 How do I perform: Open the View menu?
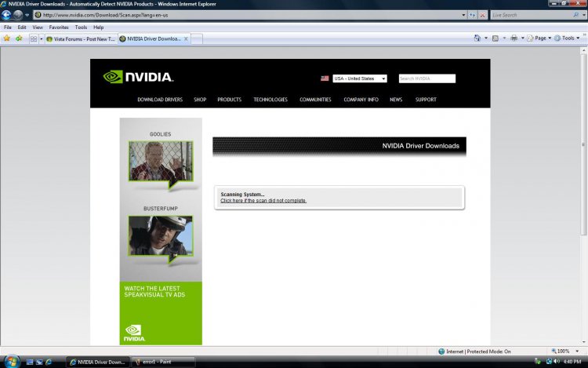(38, 27)
